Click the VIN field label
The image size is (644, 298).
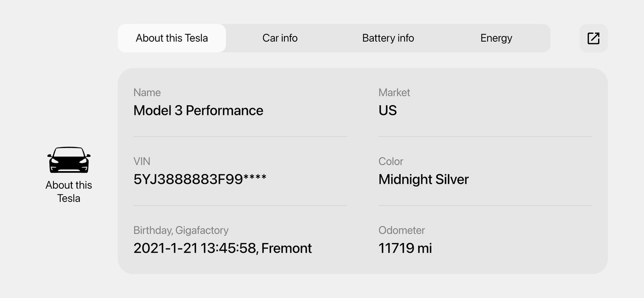[x=142, y=162]
